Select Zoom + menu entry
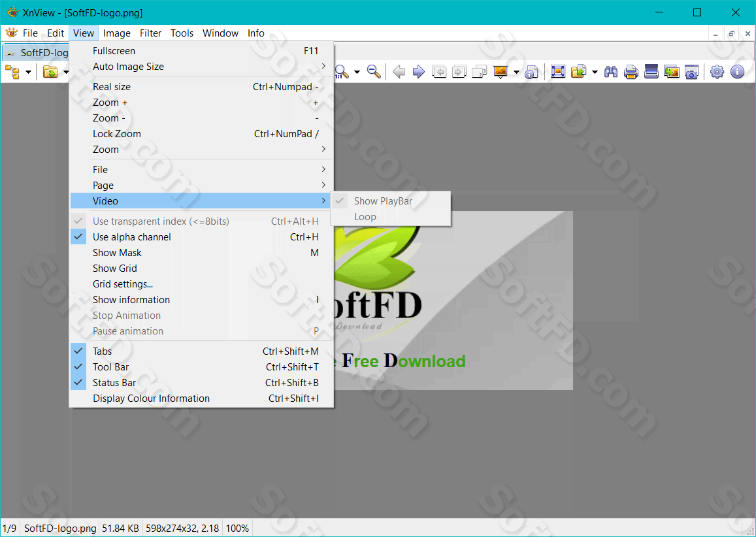 coord(201,103)
